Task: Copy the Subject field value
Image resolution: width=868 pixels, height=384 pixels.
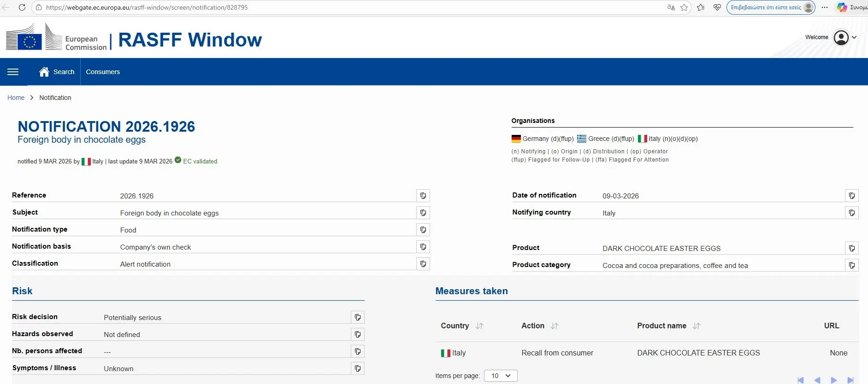Action: 423,213
